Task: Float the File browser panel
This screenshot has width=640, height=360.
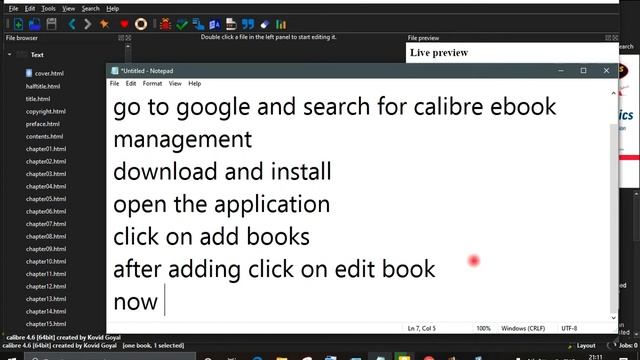Action: click(x=121, y=38)
